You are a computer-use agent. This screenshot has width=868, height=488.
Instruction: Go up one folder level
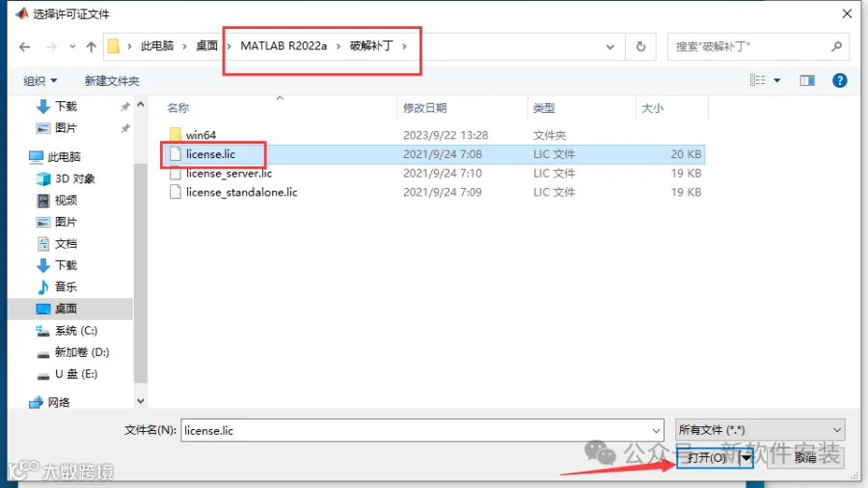[92, 47]
